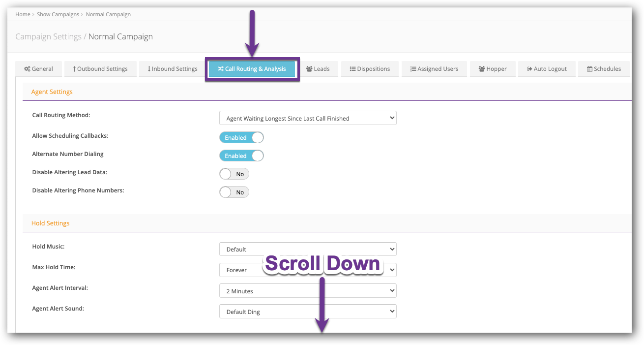Open the Agent Alert Sound dropdown
Viewport: 644px width, 345px height.
308,311
